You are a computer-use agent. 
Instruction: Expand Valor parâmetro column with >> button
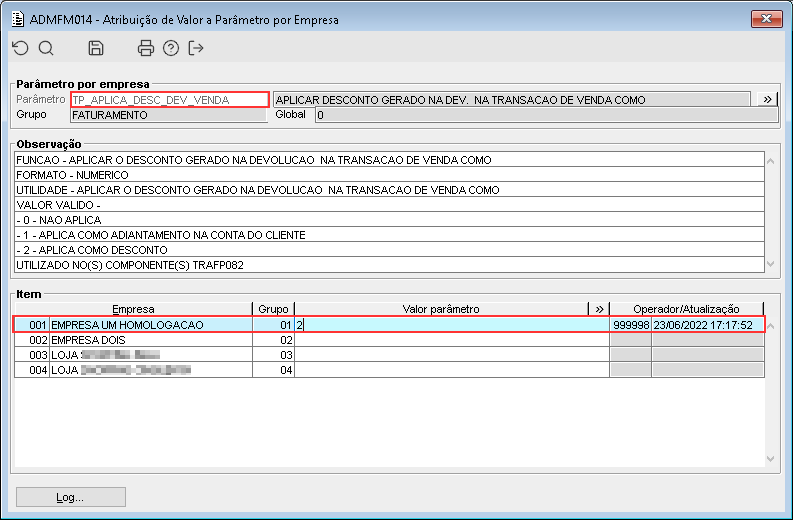coord(599,309)
